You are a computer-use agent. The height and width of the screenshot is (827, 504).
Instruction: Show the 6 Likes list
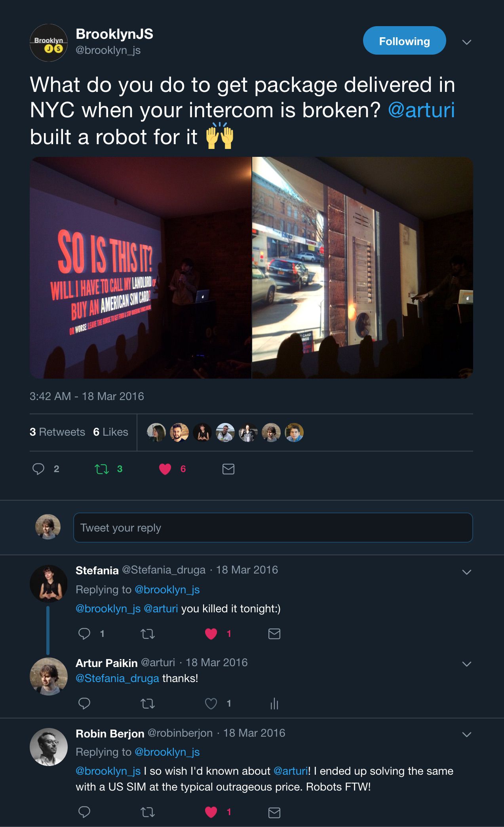[x=110, y=432]
